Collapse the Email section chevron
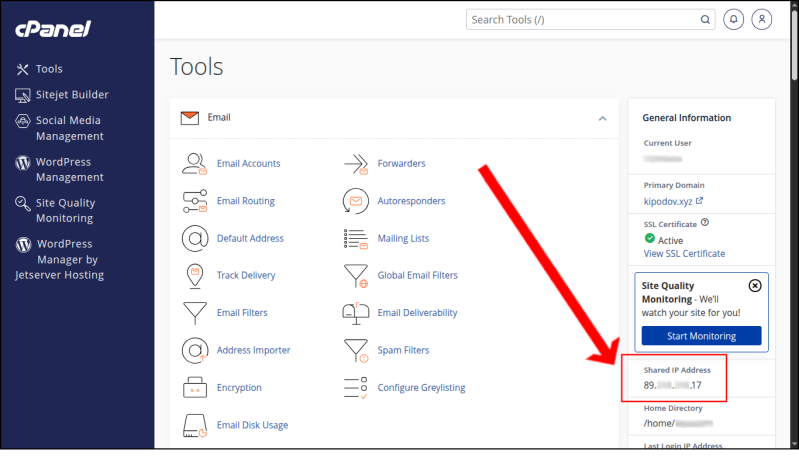 [602, 118]
